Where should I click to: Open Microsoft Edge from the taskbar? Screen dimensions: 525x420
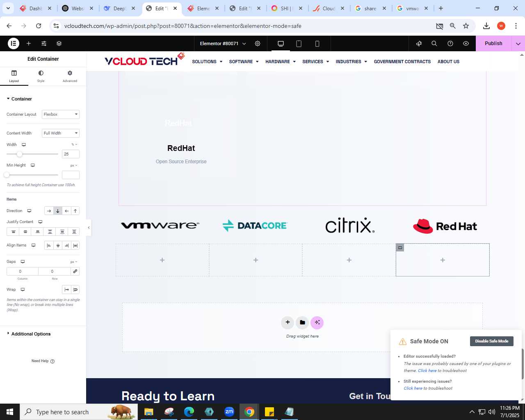click(189, 412)
